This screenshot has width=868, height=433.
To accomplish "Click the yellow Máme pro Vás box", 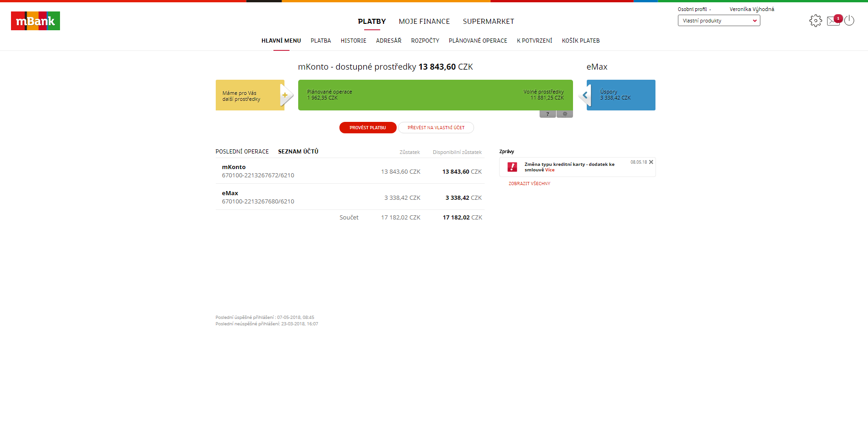I will pos(250,95).
